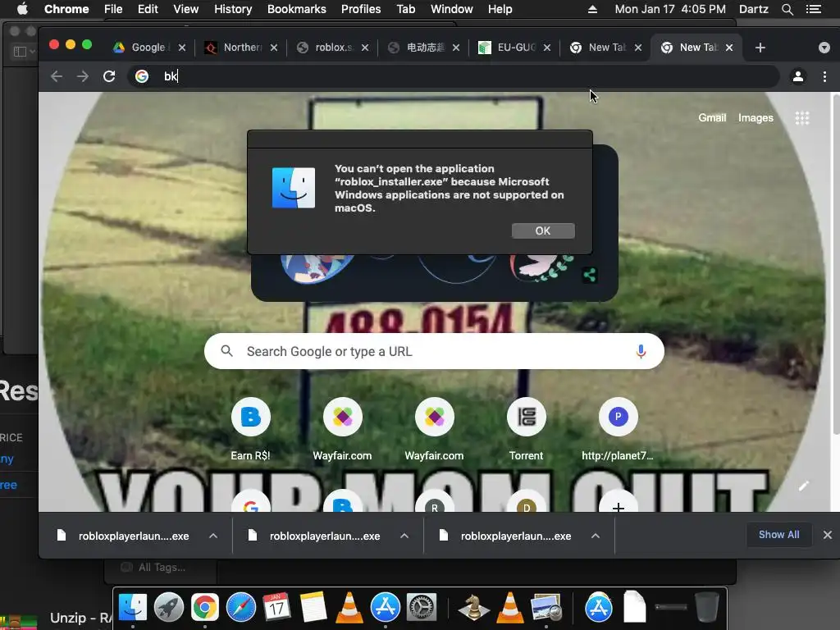
Task: Open Trash from the Dock
Action: [706, 607]
